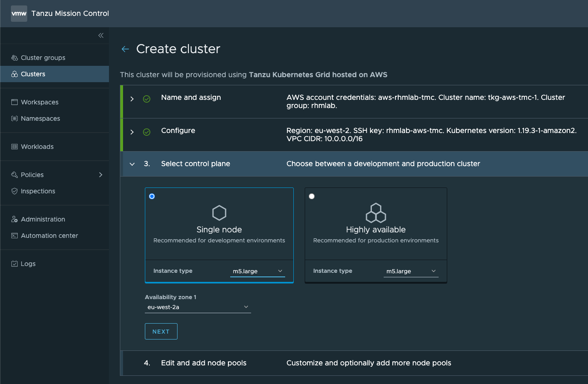Click the Workspaces sidebar icon
The width and height of the screenshot is (588, 384).
click(15, 102)
